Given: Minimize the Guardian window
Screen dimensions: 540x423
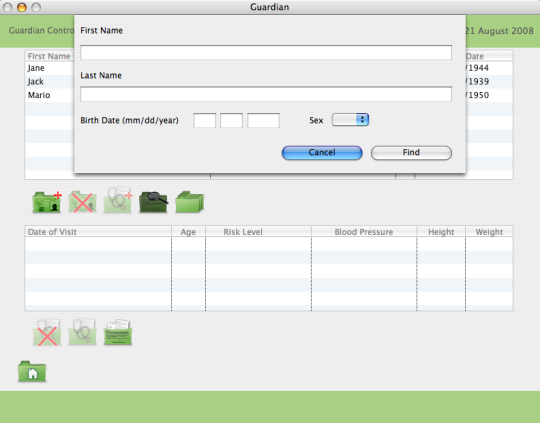Looking at the screenshot, I should coord(22,7).
